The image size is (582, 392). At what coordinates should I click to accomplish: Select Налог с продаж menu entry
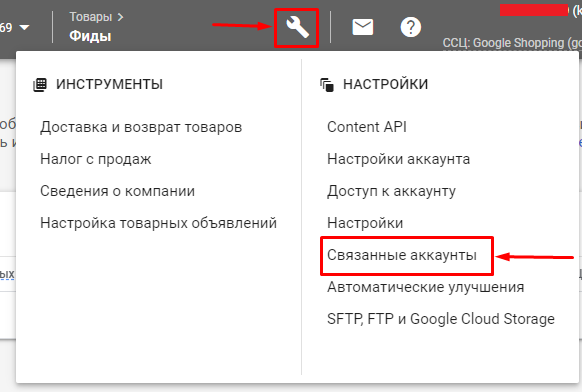coord(96,159)
